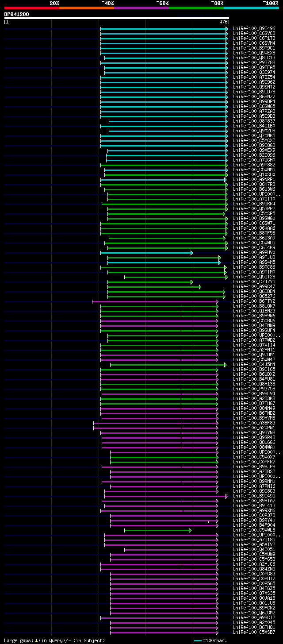
Task: Select UniRef100_Q9SR48 label
Action: [x=254, y=437]
